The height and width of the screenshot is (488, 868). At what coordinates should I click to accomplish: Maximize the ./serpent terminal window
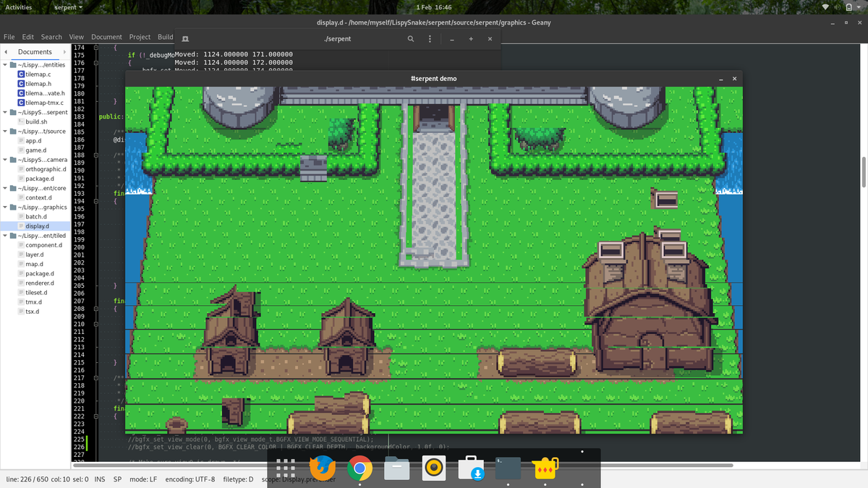pyautogui.click(x=471, y=38)
